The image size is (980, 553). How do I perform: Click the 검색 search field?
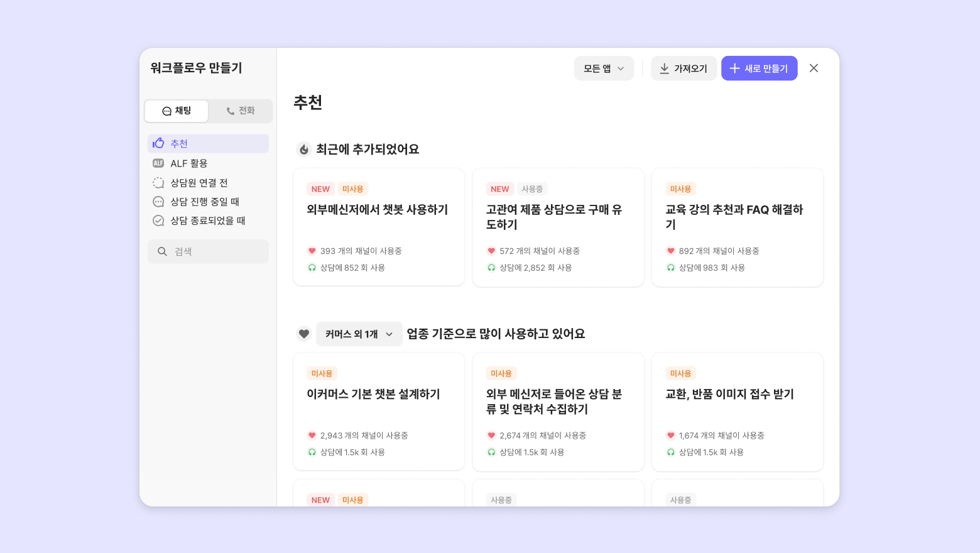pyautogui.click(x=209, y=251)
